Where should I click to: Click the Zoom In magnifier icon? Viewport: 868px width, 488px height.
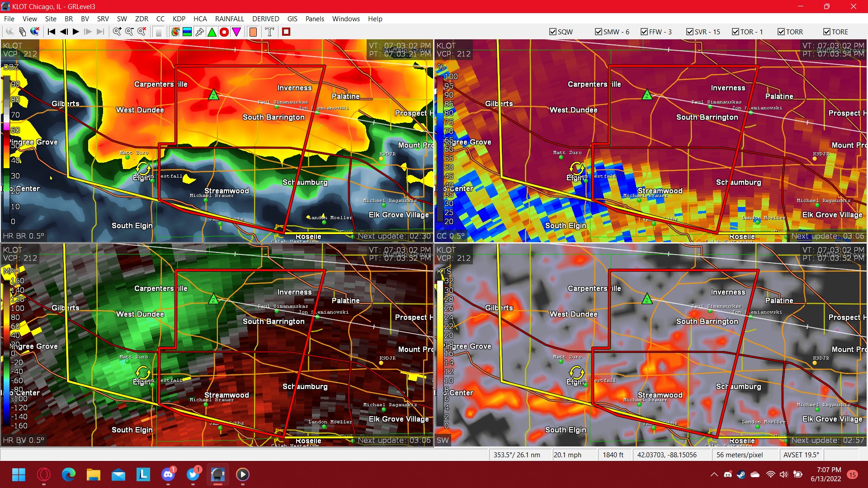[x=117, y=32]
